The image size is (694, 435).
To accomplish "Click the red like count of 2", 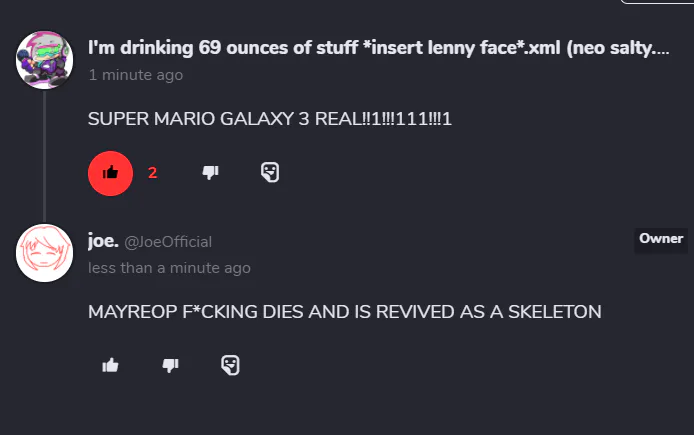I will pos(153,172).
